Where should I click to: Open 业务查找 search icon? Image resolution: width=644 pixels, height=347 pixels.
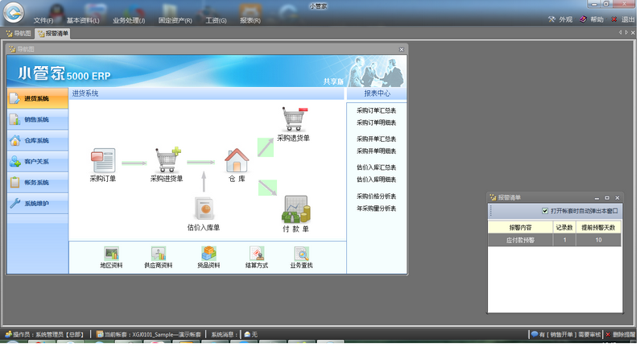tap(301, 254)
